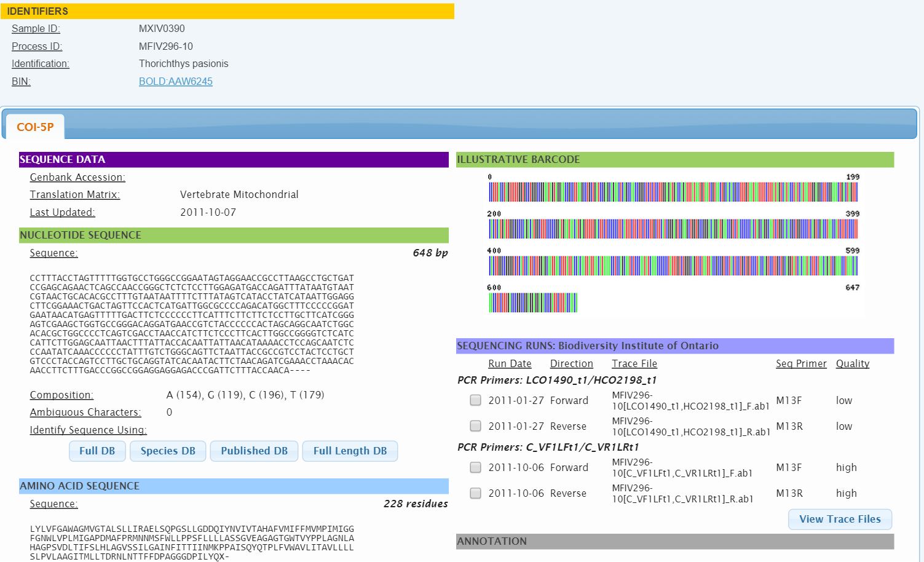Click the Seq Primer column header
Screen dimensions: 924x562
[801, 363]
